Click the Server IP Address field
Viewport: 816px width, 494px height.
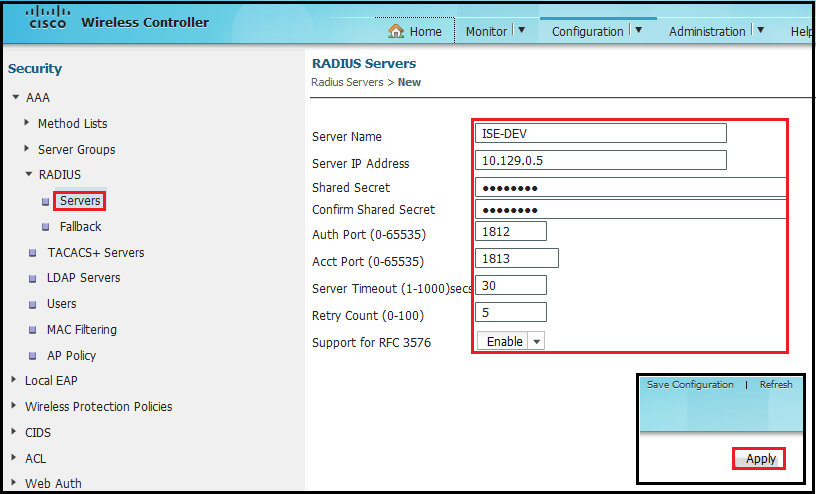(600, 160)
